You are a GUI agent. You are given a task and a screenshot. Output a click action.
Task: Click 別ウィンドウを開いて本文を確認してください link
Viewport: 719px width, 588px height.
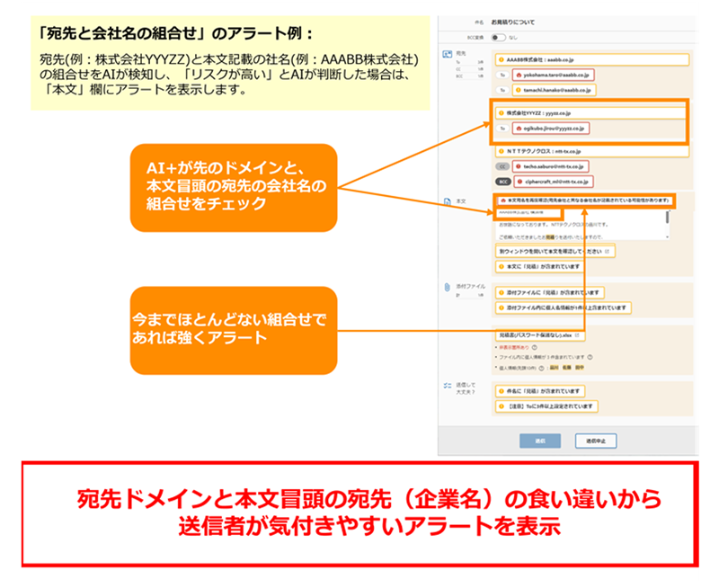[552, 251]
